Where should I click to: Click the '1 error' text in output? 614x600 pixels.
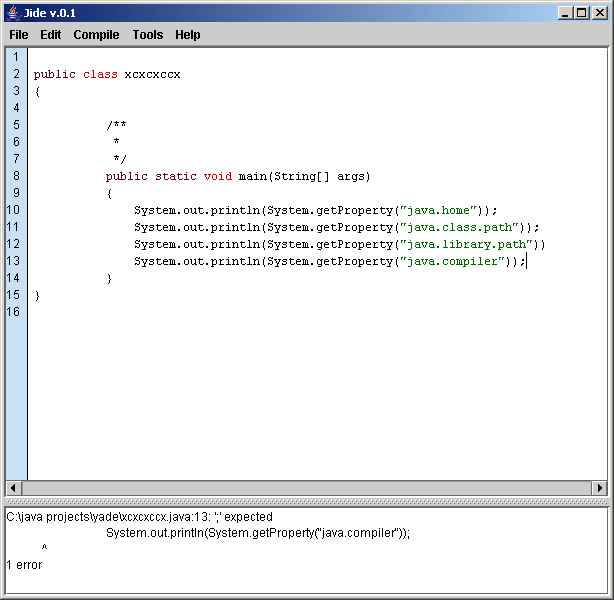(24, 565)
